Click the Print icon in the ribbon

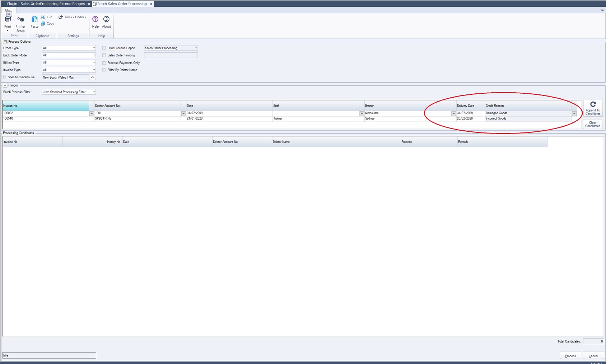8,20
